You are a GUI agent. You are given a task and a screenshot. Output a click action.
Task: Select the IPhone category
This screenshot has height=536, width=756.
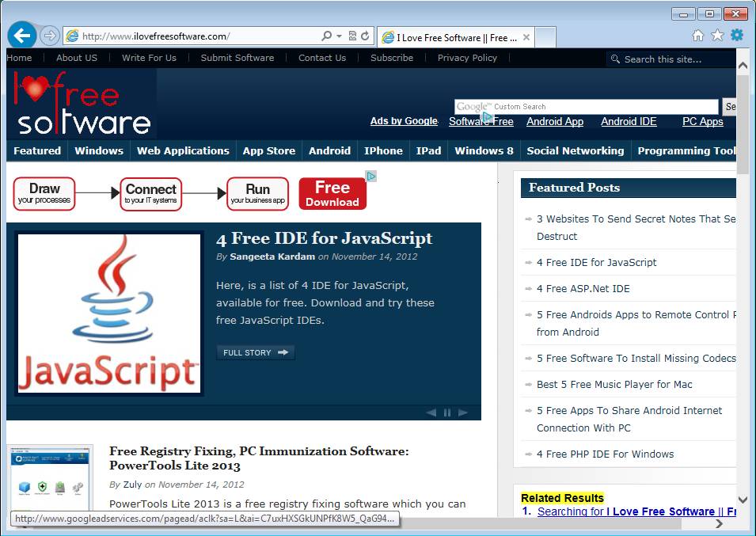pos(383,151)
